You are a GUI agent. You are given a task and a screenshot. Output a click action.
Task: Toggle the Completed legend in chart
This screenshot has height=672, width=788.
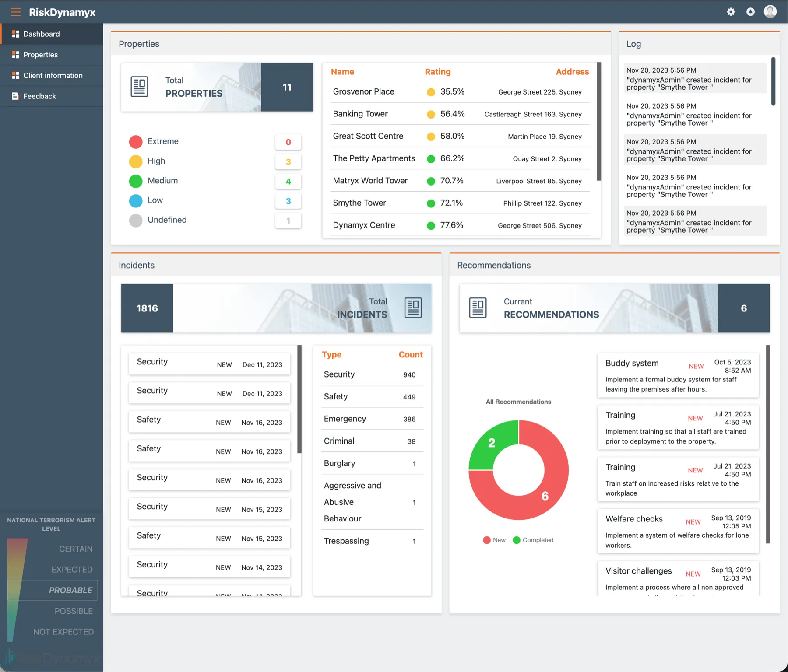click(x=533, y=540)
